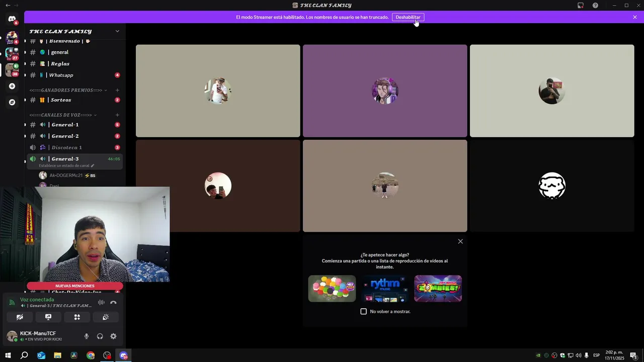Open Google Chrome from the taskbar
Image resolution: width=644 pixels, height=362 pixels.
[x=91, y=355]
